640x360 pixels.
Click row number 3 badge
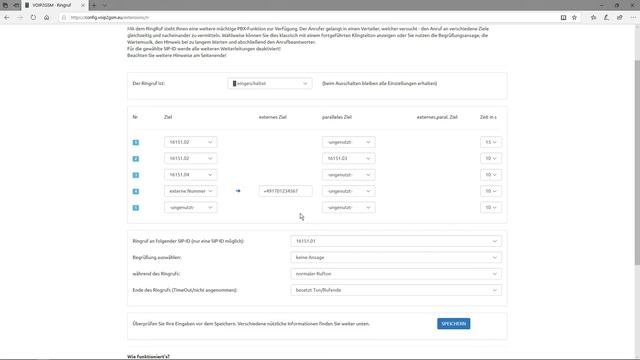136,175
